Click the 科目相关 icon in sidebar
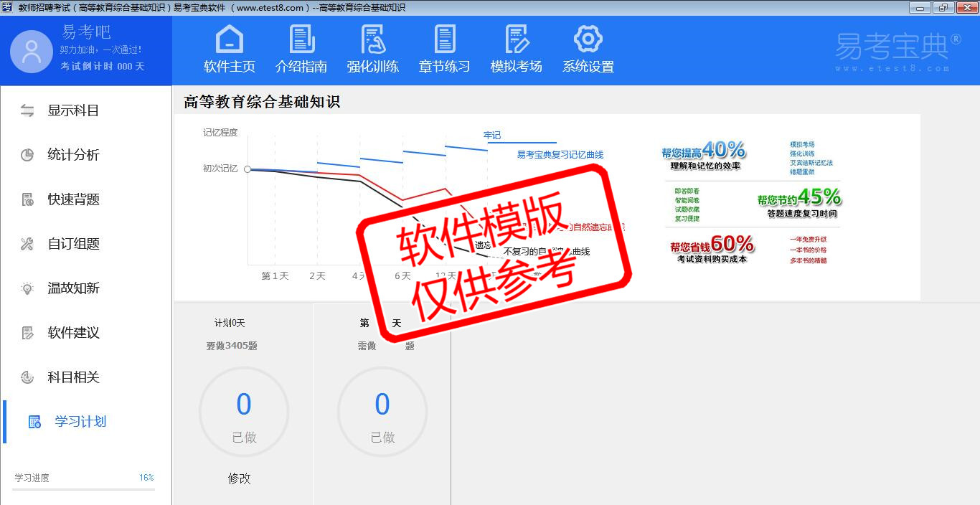The image size is (980, 505). [27, 377]
